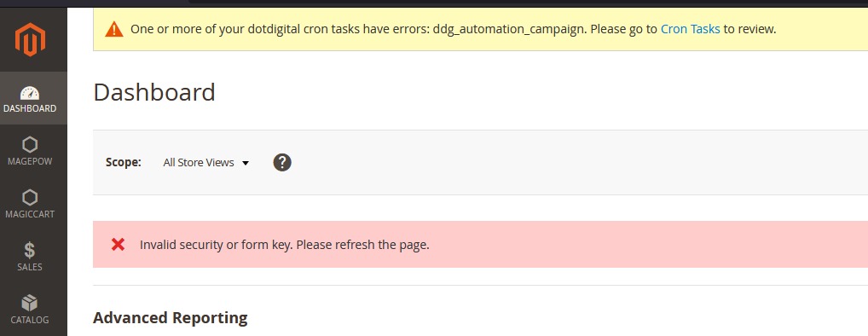Select the Magepow hexagon icon
Image resolution: width=868 pixels, height=336 pixels.
pyautogui.click(x=30, y=145)
